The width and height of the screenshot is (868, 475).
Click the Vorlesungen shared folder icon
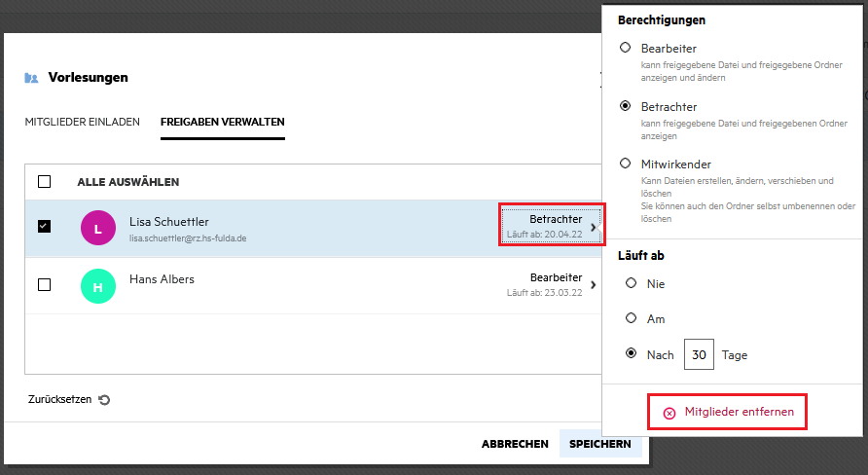[x=31, y=78]
